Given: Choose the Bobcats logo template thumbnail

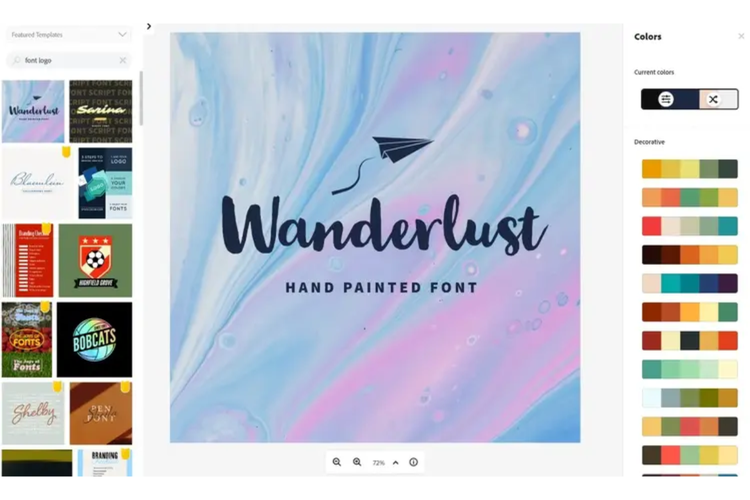Looking at the screenshot, I should [x=94, y=339].
